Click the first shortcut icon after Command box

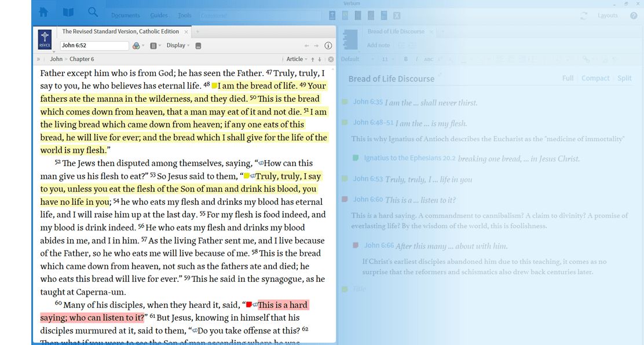pos(332,16)
